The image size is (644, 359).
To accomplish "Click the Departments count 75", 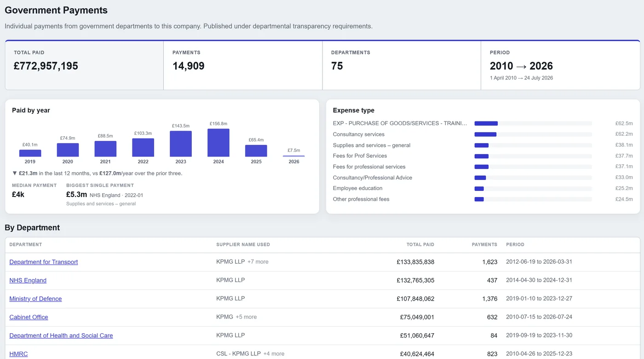I will (x=337, y=66).
